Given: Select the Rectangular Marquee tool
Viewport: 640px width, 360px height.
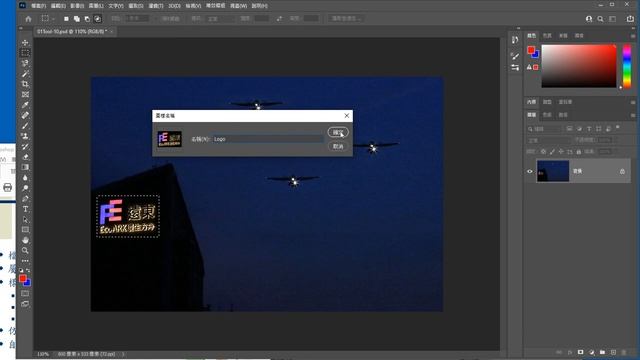Looking at the screenshot, I should [25, 53].
